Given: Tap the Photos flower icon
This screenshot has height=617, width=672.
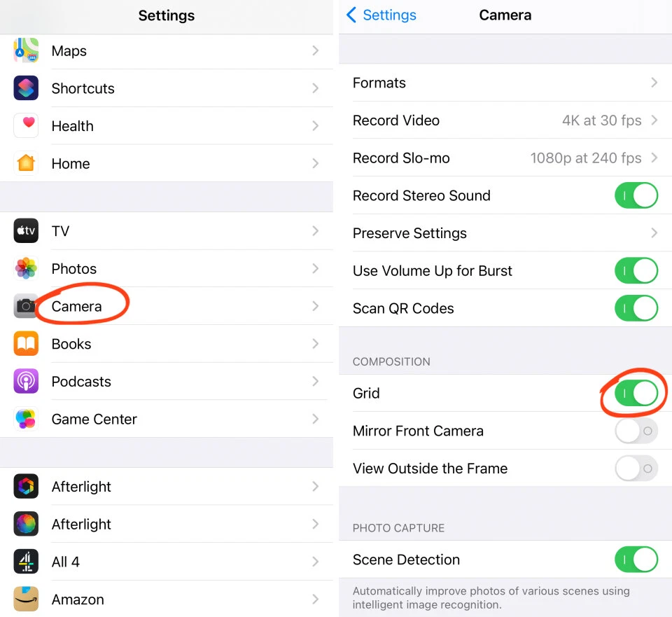Looking at the screenshot, I should (x=26, y=269).
